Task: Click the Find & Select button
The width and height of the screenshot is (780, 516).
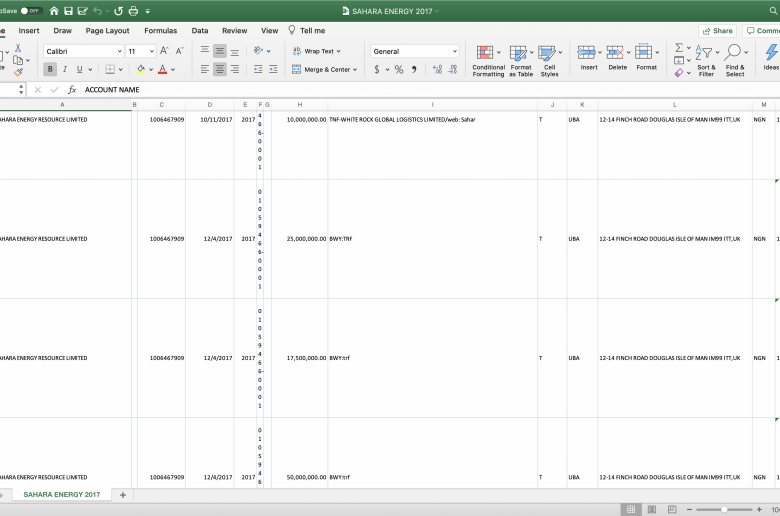Action: [x=735, y=60]
